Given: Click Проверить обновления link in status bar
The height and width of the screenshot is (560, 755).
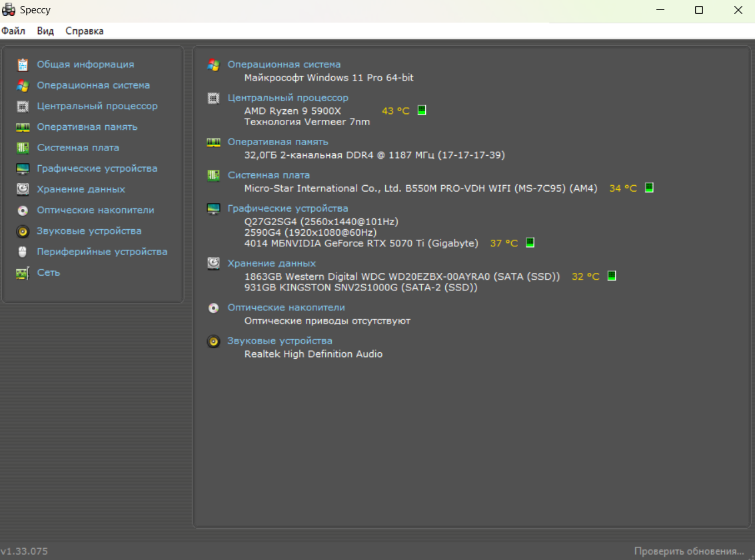Looking at the screenshot, I should [689, 551].
